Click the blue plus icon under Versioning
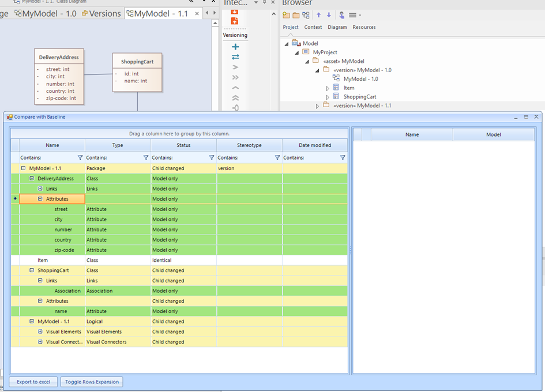The height and width of the screenshot is (392, 545). [x=235, y=47]
